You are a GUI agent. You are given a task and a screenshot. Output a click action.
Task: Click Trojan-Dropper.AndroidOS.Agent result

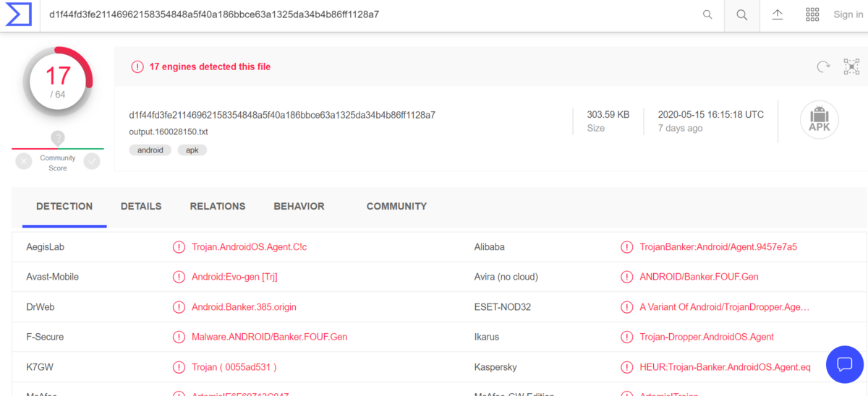click(x=707, y=337)
